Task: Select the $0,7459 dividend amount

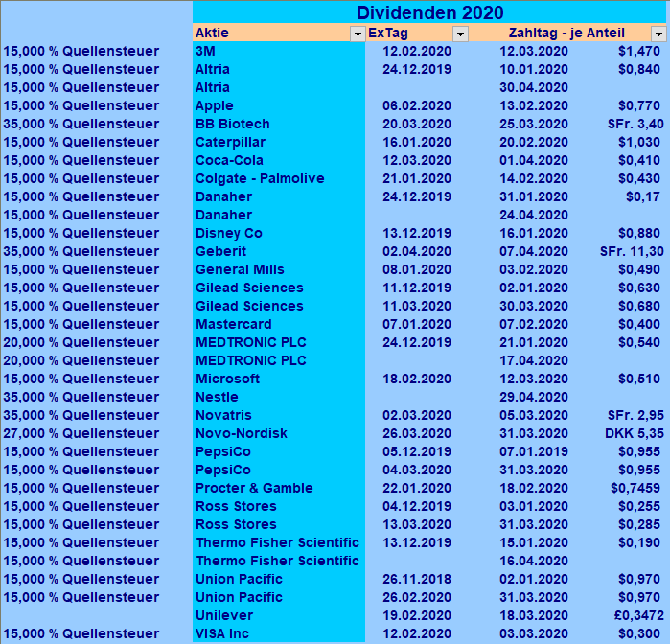Action: click(x=635, y=488)
